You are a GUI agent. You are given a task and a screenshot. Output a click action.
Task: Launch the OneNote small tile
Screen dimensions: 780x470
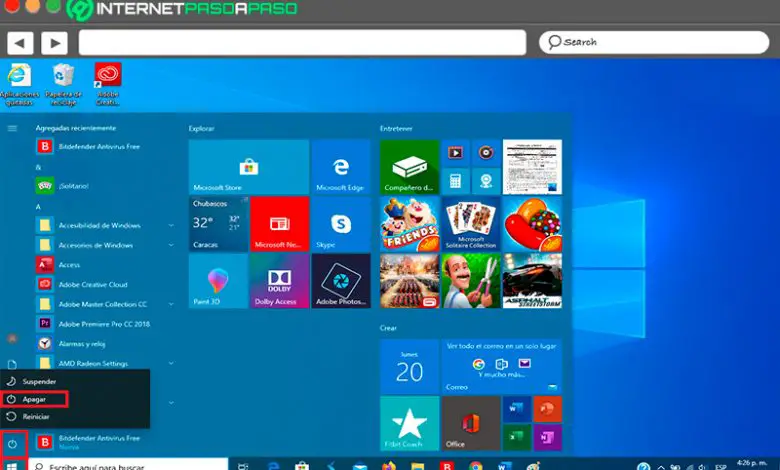(x=548, y=437)
